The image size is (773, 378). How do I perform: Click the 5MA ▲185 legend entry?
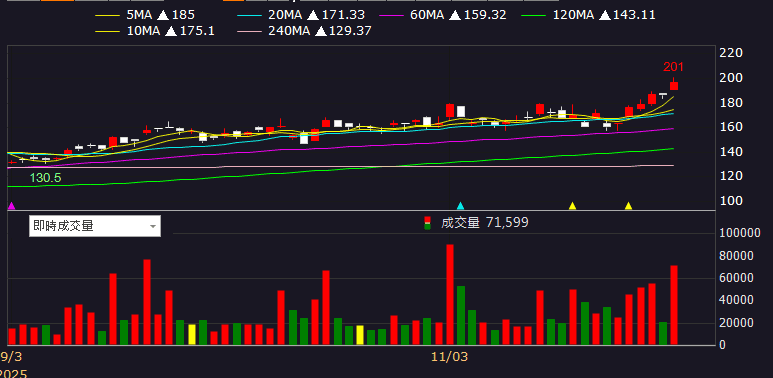click(x=145, y=15)
